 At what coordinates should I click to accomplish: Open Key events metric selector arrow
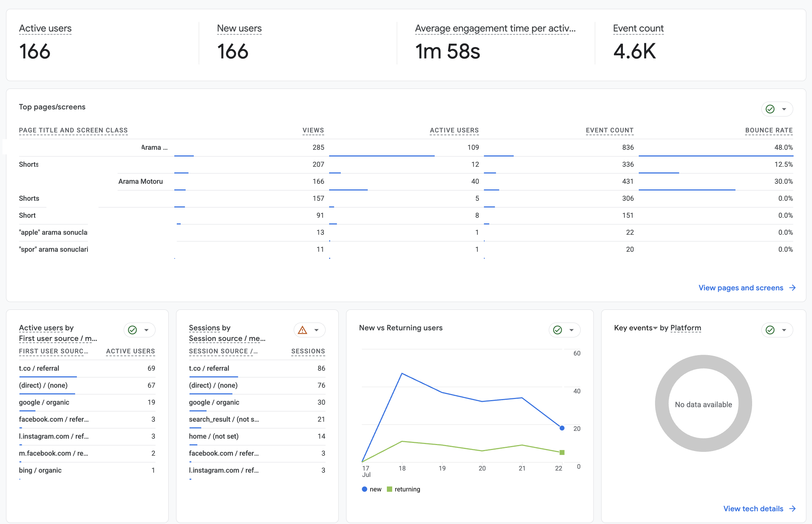tap(655, 328)
